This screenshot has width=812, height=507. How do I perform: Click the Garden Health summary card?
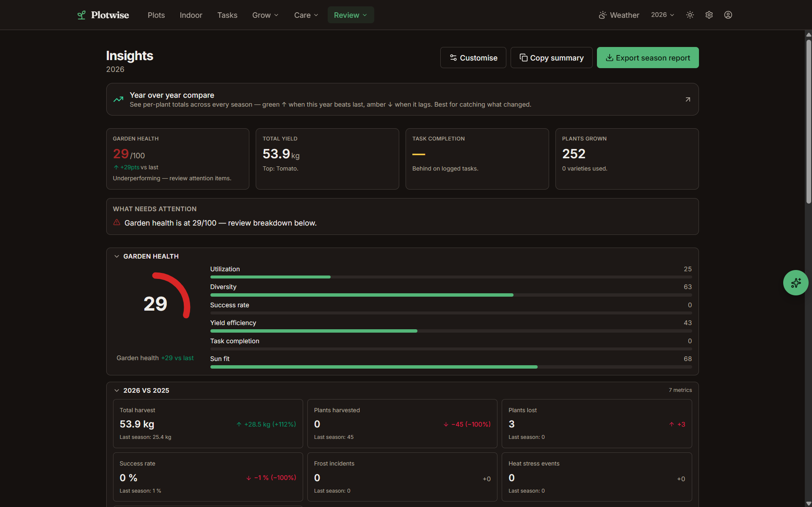[178, 159]
